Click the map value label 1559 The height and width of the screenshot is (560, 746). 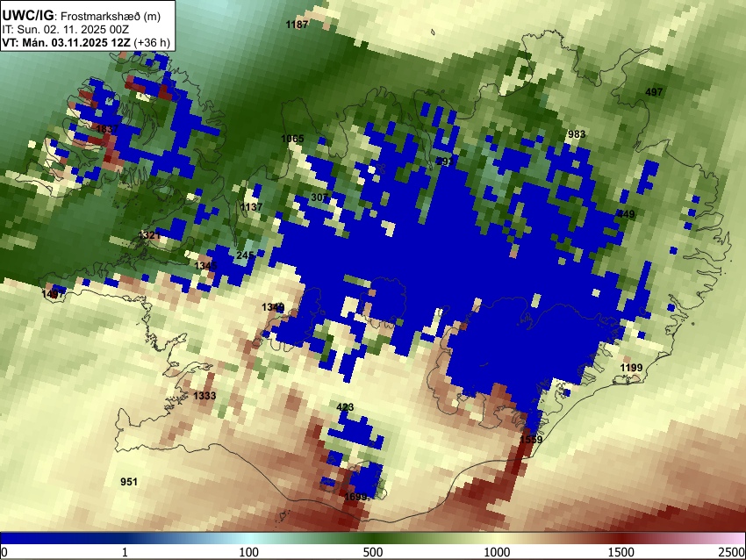click(x=531, y=439)
